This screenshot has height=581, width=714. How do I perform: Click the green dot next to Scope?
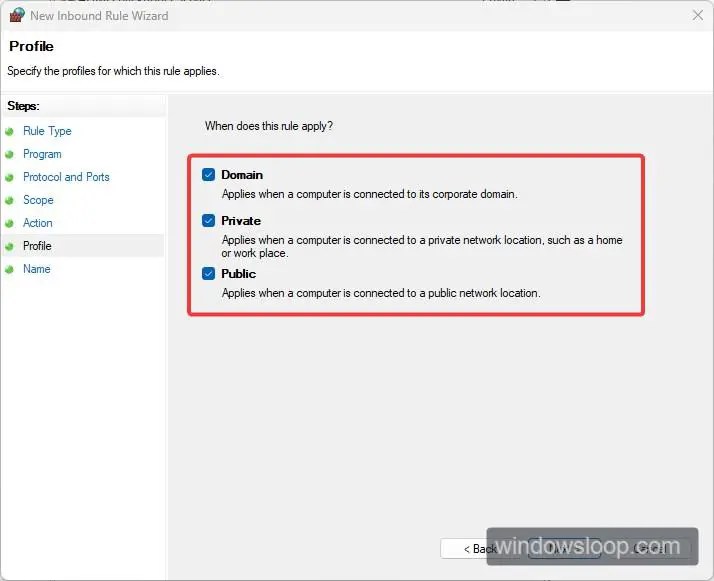click(10, 200)
